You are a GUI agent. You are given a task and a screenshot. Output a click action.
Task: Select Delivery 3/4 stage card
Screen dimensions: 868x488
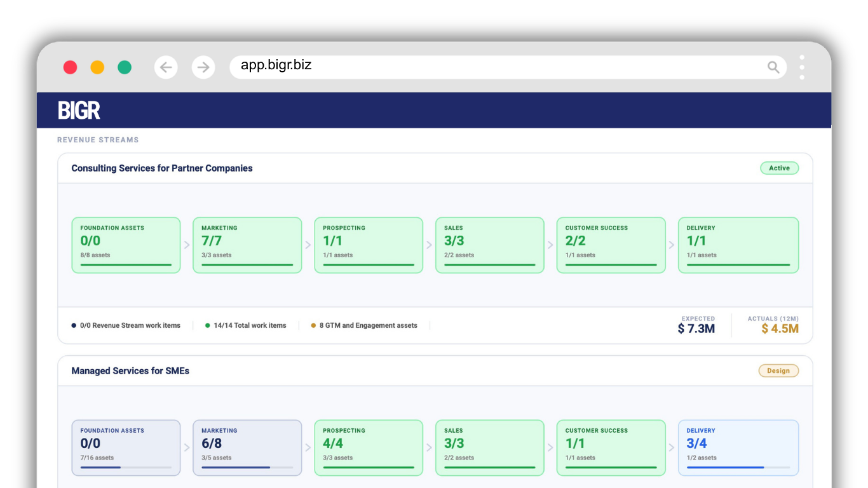(738, 448)
